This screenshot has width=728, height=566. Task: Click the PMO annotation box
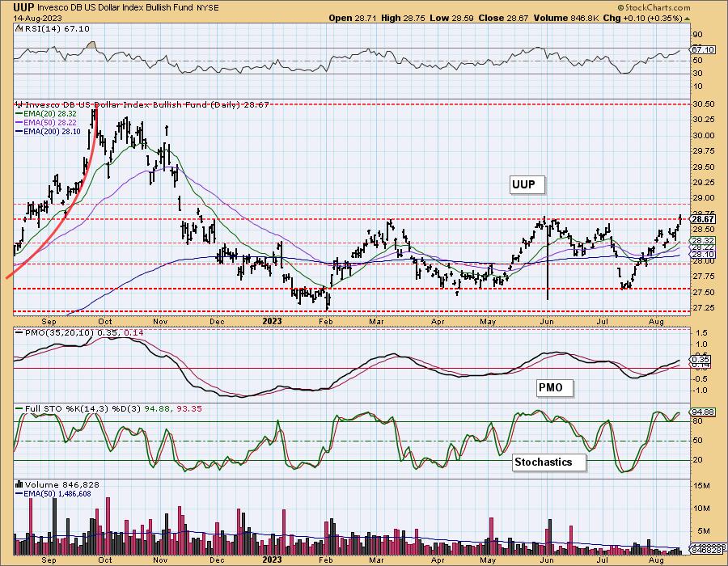tap(554, 388)
